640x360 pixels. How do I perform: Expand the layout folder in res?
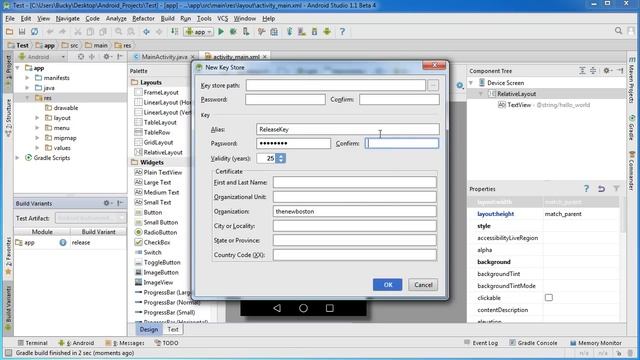point(37,118)
